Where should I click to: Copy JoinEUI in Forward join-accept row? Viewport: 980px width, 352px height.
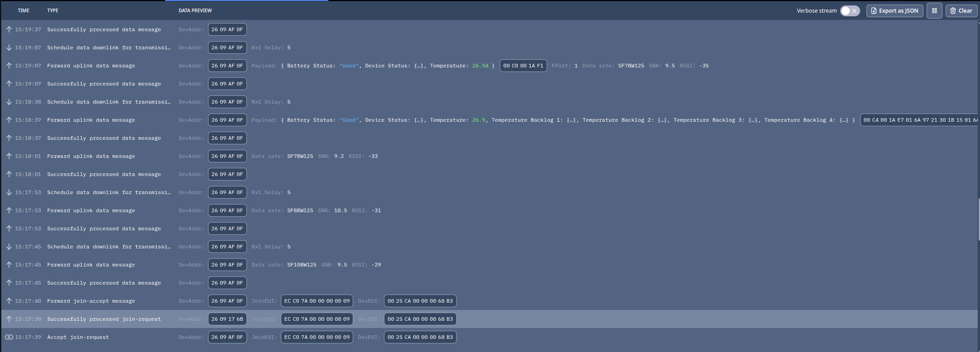[x=317, y=301]
